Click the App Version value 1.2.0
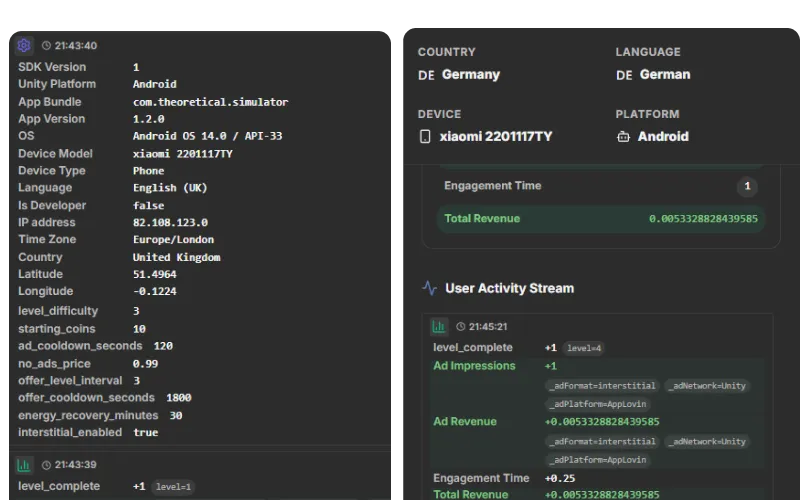The image size is (800, 500). click(148, 119)
